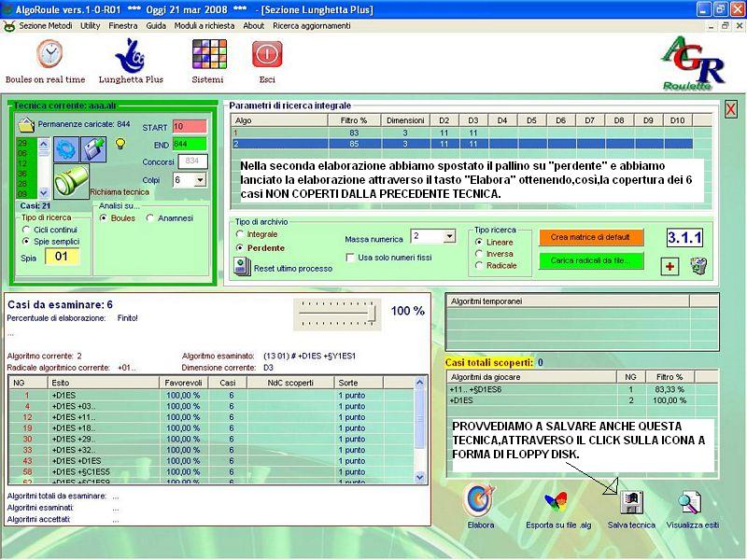
Task: Select the Cicli continui radio button
Action: 26,230
